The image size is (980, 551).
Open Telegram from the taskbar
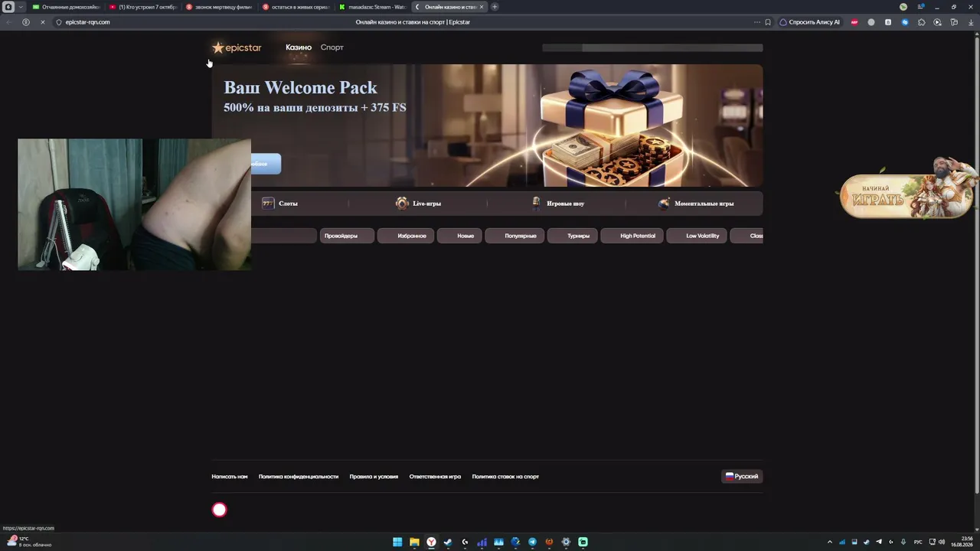pyautogui.click(x=532, y=542)
